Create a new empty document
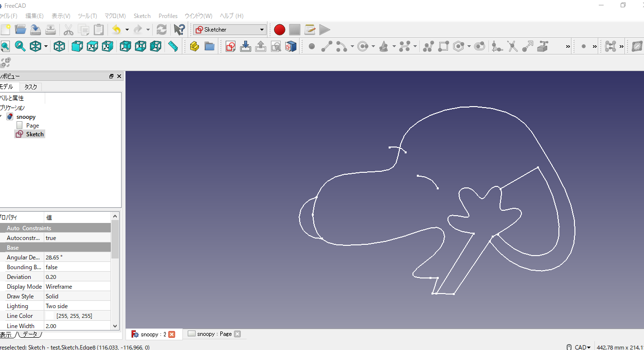 coord(5,30)
